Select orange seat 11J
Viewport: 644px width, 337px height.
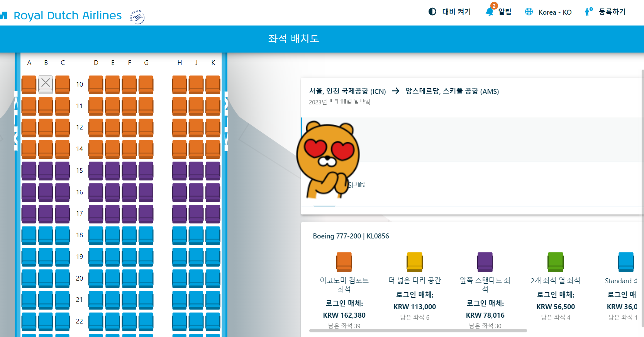(196, 106)
